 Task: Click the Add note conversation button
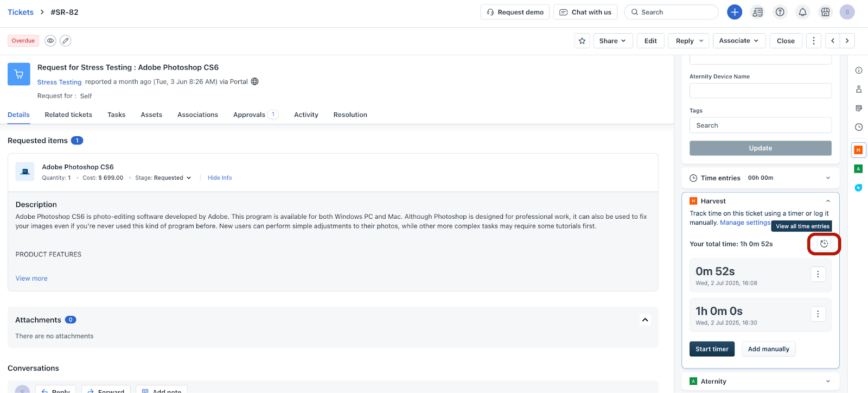click(162, 389)
